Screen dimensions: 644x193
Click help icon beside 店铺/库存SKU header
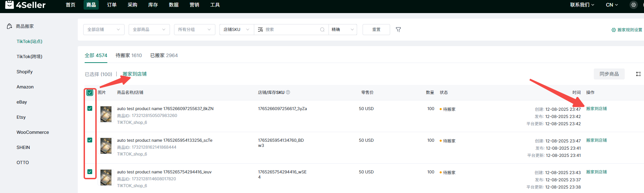(288, 92)
